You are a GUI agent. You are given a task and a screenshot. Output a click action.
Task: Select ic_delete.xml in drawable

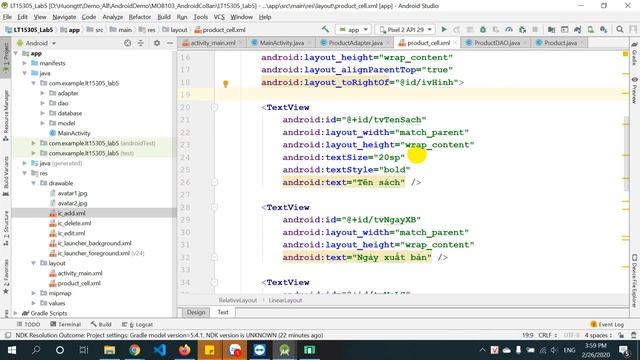tap(74, 223)
